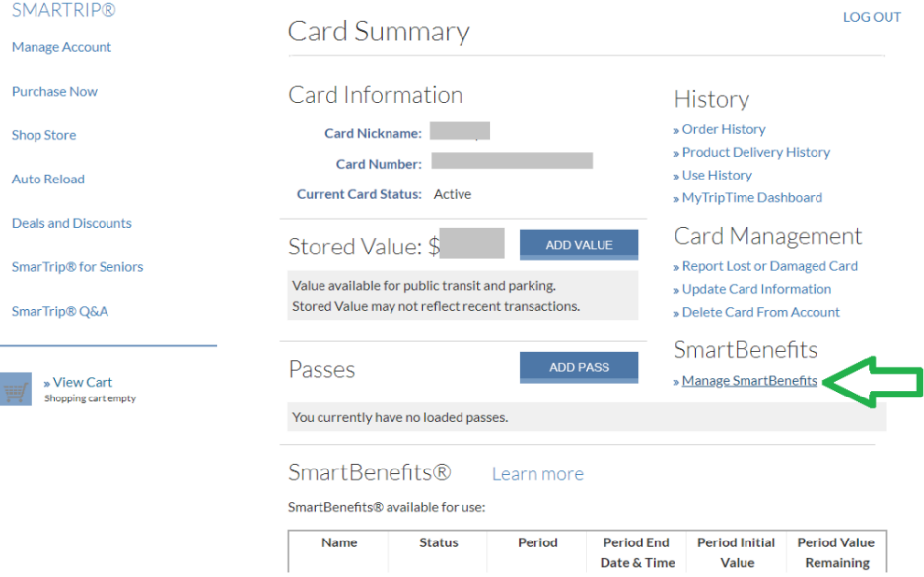This screenshot has width=924, height=577.
Task: View Product Delivery History
Action: 755,152
